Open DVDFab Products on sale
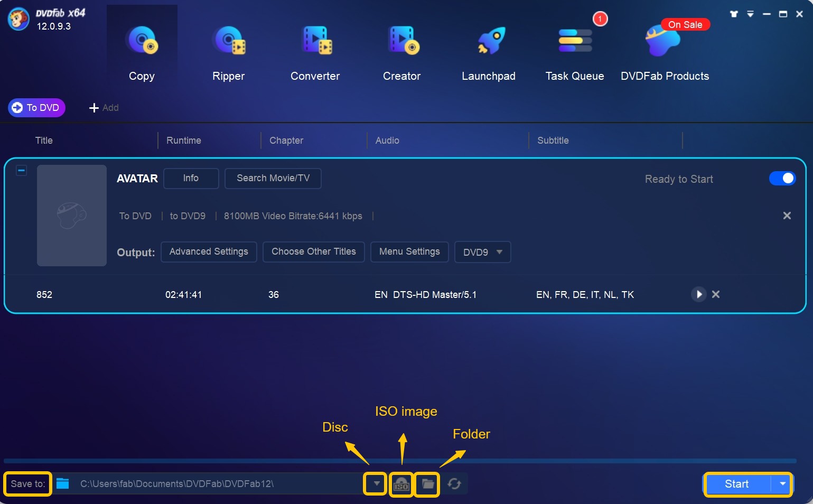Image resolution: width=813 pixels, height=504 pixels. (x=665, y=53)
